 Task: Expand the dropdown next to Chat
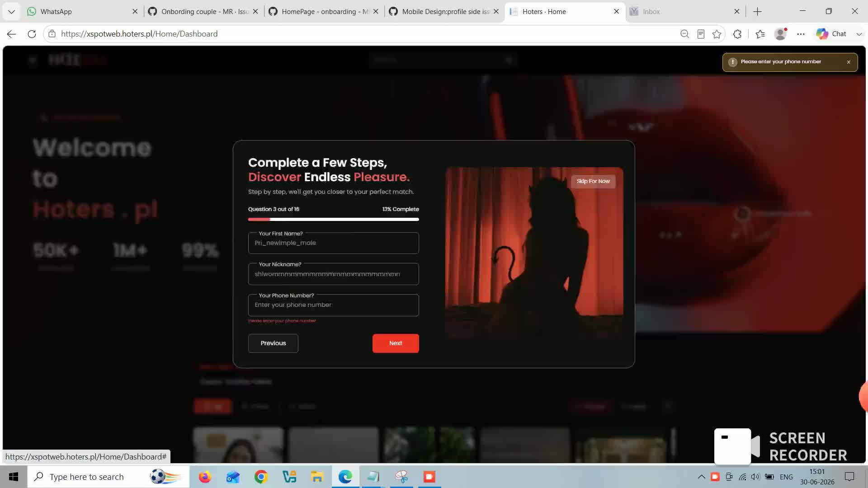click(859, 34)
